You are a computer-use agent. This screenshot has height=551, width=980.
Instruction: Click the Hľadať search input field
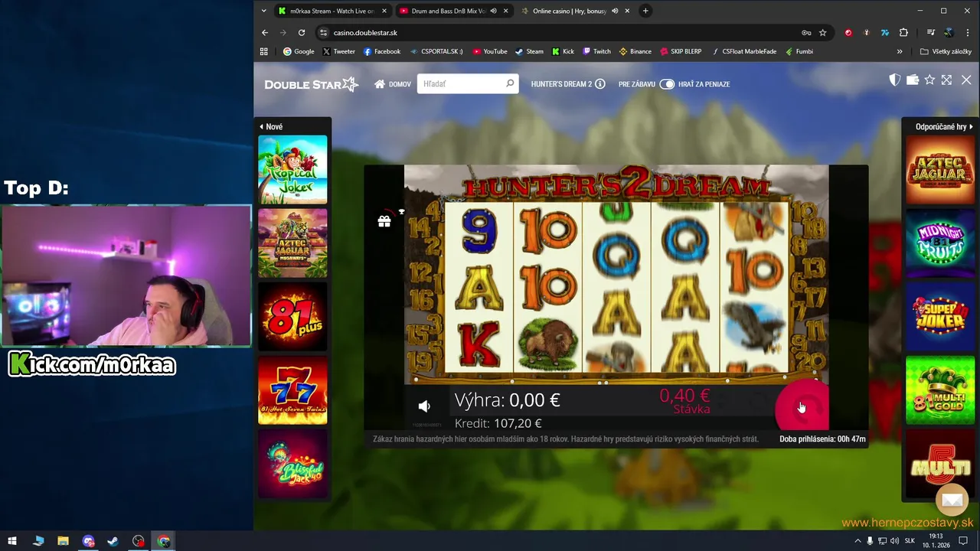point(462,84)
